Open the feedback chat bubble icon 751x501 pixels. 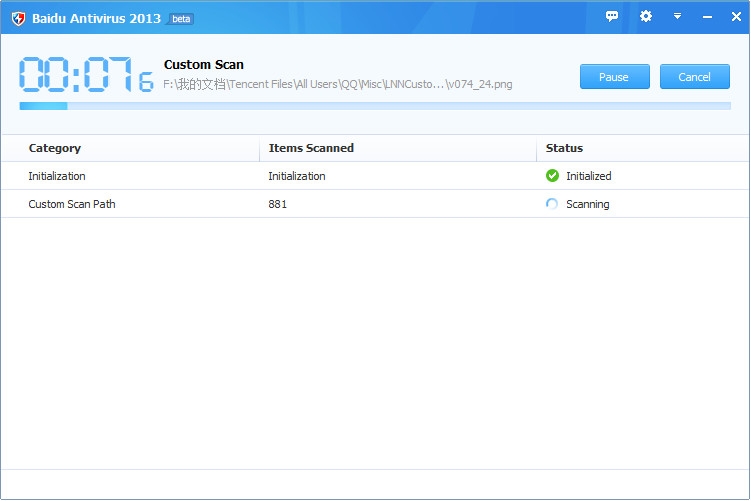click(612, 17)
